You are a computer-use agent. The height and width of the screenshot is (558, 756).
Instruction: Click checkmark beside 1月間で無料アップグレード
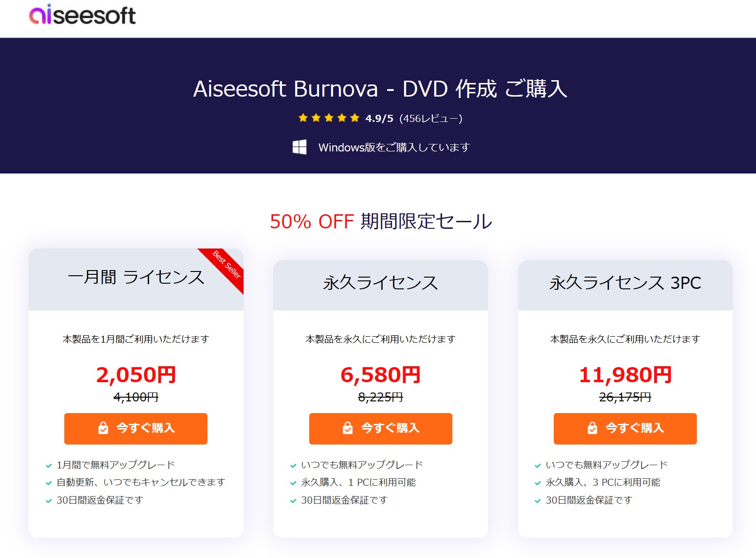(49, 466)
